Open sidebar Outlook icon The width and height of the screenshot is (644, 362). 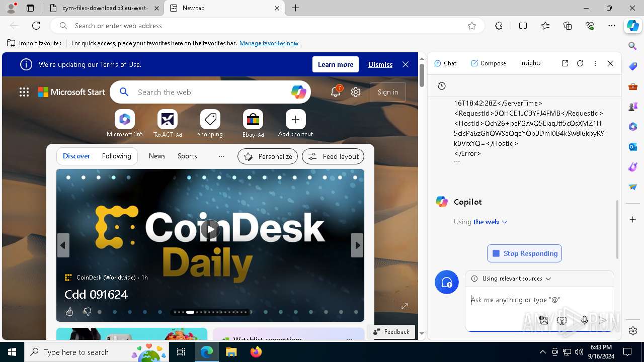[x=633, y=147]
